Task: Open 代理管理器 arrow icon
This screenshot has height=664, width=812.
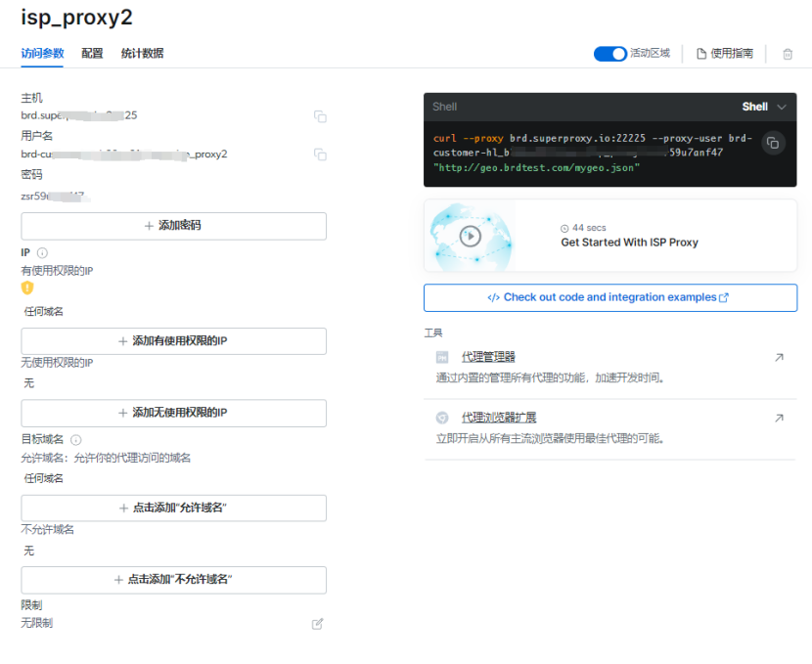Action: click(779, 357)
